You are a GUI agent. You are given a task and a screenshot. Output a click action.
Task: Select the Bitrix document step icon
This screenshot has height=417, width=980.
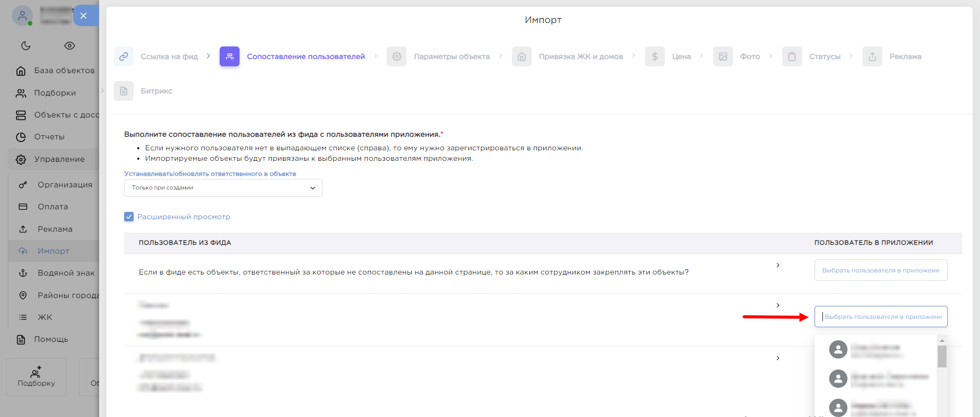click(x=124, y=91)
